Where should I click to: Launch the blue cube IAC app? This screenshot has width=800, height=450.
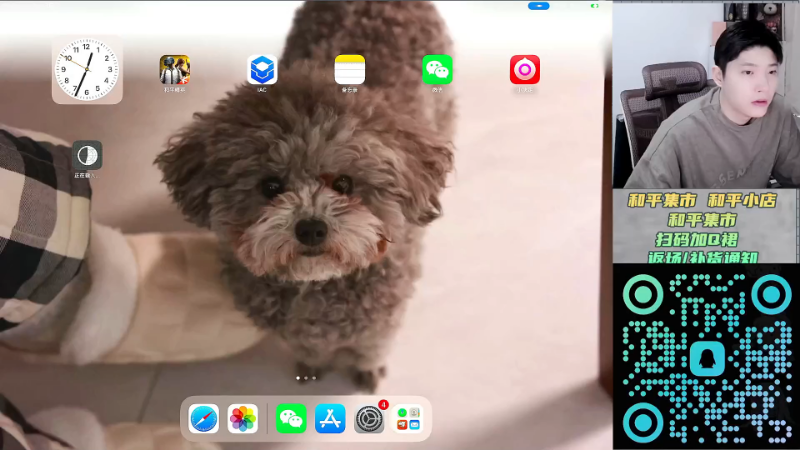pyautogui.click(x=262, y=69)
